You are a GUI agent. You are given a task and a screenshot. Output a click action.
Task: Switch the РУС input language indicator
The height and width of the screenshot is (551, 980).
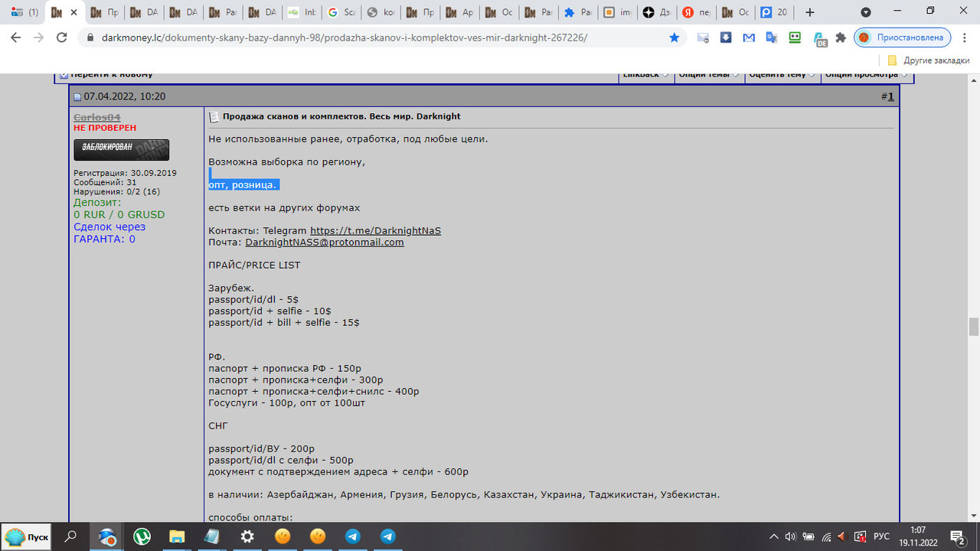point(881,536)
